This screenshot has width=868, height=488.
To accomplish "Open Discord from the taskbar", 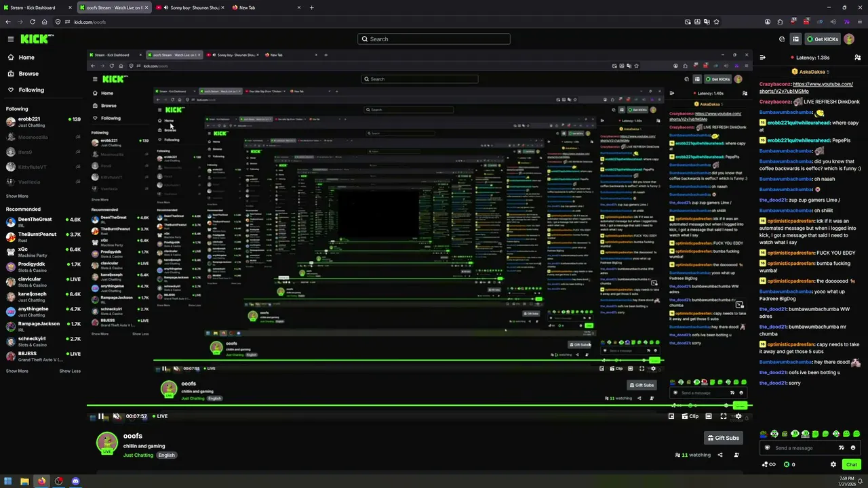I will (75, 481).
